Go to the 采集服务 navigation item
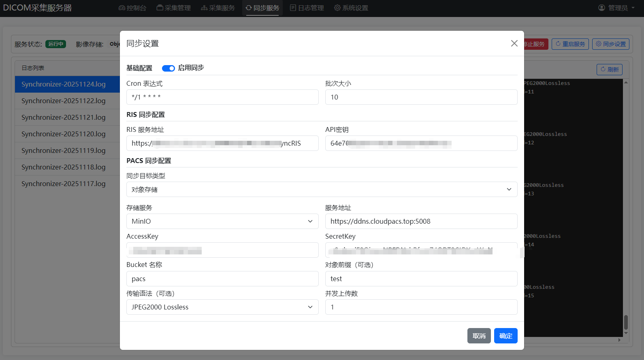Viewport: 644px width, 360px height. coord(218,8)
